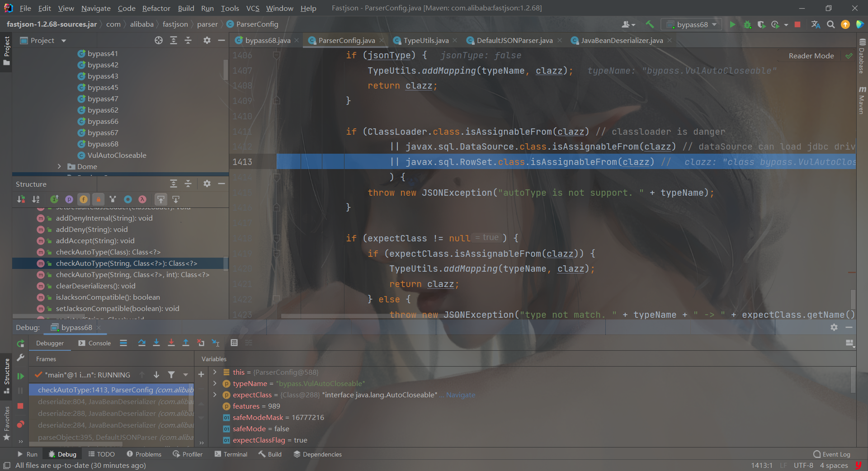Viewport: 868px width, 471px height.
Task: Click Step Out in debugger toolbar
Action: (x=186, y=343)
